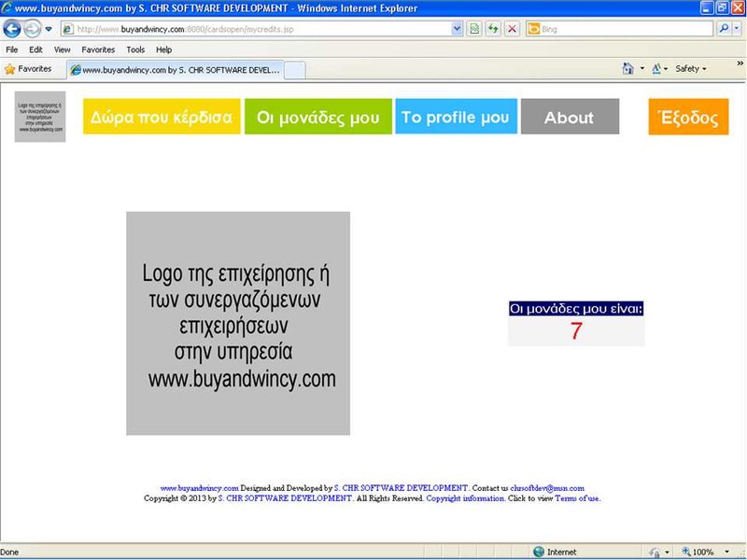
Task: Click the search magnifier button
Action: tap(724, 29)
